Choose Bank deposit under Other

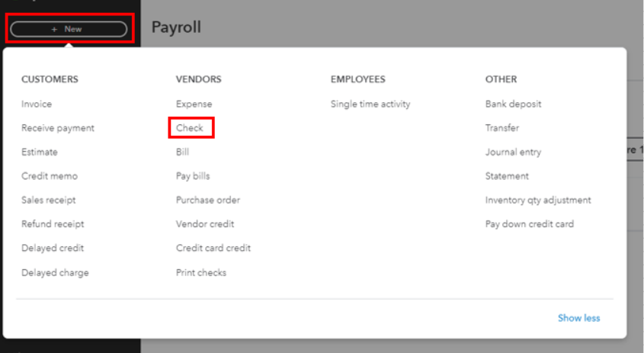click(513, 104)
